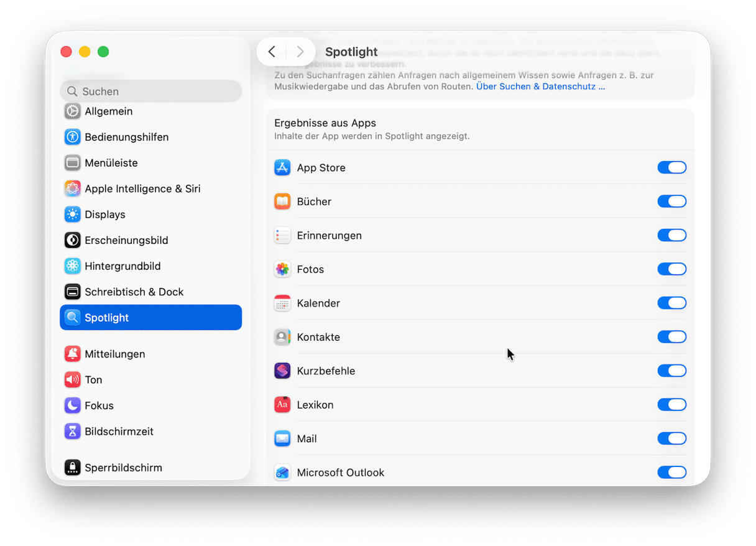The width and height of the screenshot is (756, 546).
Task: Open the Allgemein settings icon
Action: coord(72,111)
